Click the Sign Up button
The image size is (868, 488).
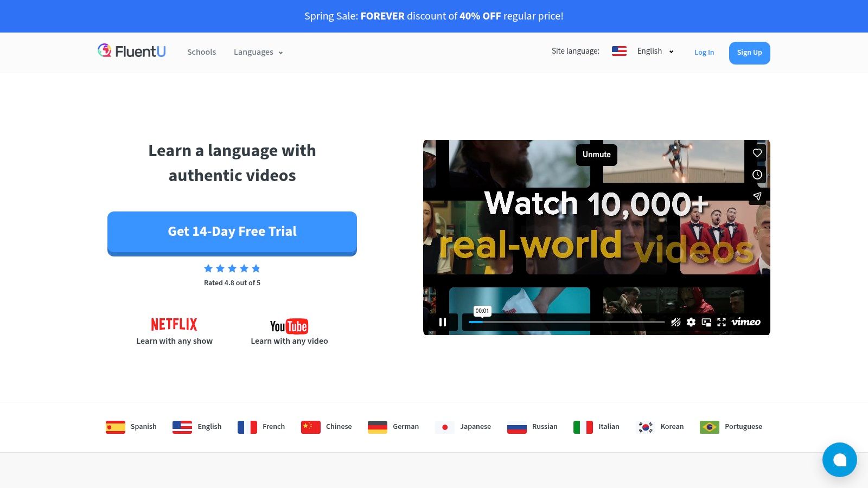point(750,53)
